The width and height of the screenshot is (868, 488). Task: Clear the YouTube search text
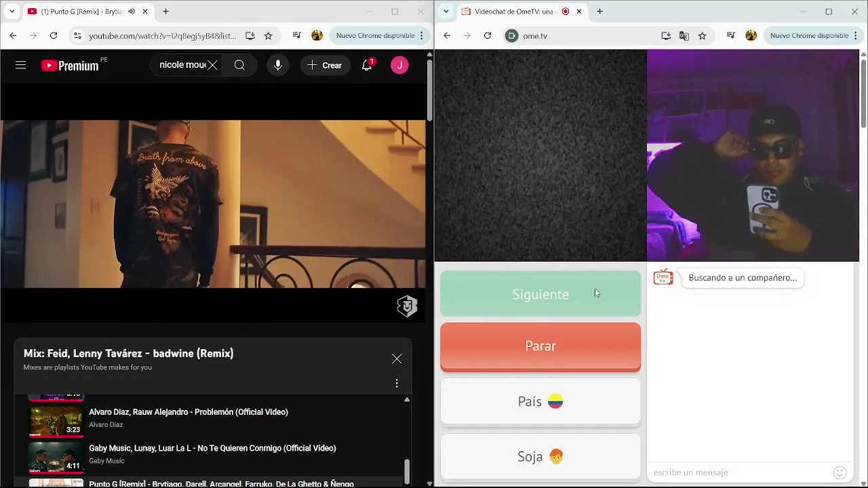212,65
